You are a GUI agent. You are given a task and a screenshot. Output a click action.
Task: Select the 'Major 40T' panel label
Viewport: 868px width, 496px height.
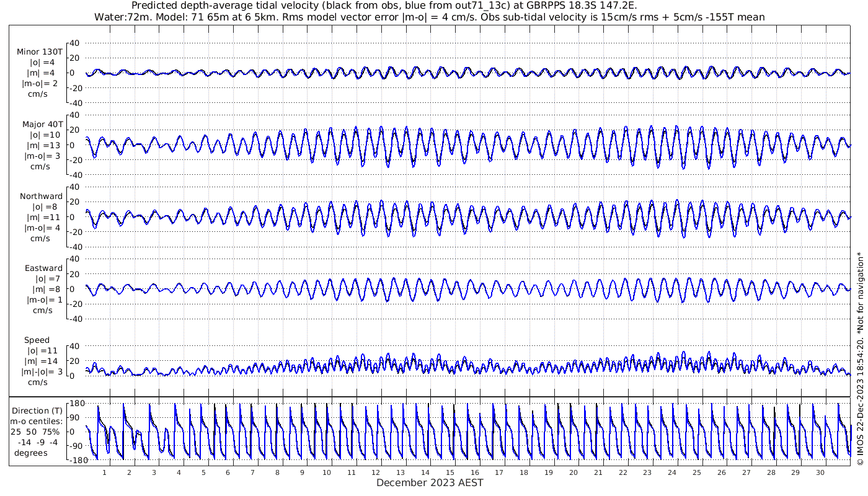[x=42, y=124]
